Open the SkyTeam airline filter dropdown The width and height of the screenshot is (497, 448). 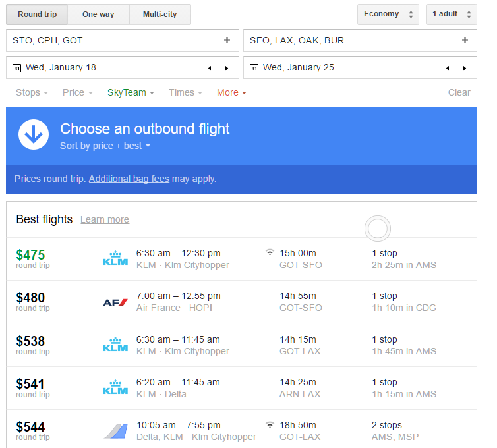131,92
